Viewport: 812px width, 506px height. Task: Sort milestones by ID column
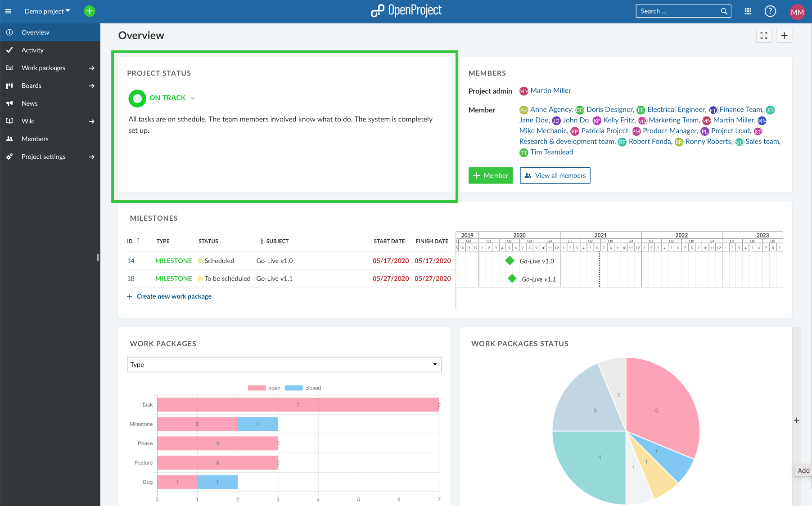pyautogui.click(x=130, y=242)
